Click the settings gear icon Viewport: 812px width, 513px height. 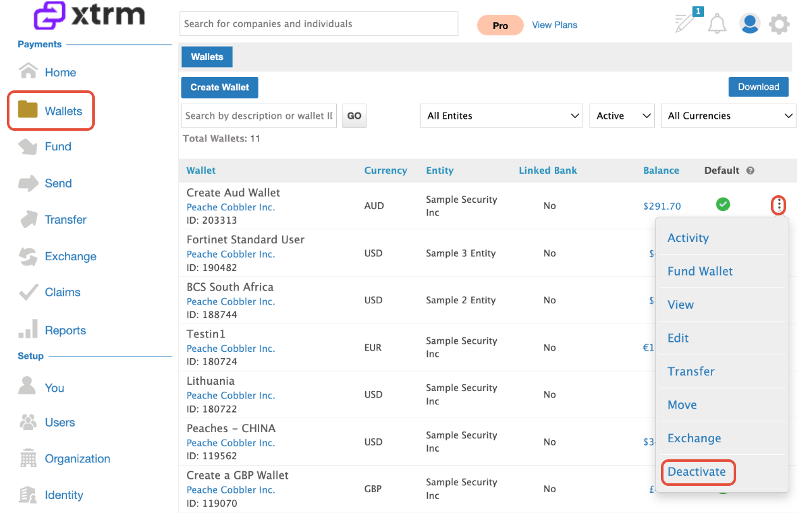point(779,24)
